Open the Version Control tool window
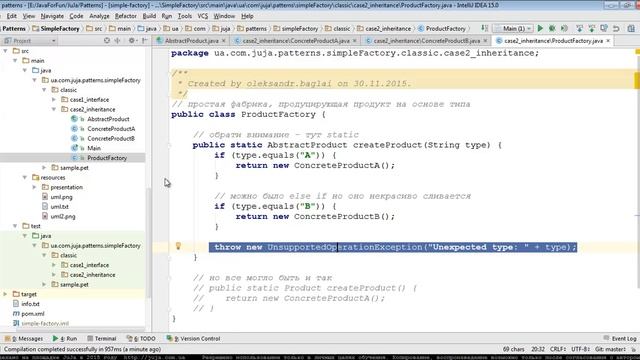The width and height of the screenshot is (640, 360). (193, 339)
